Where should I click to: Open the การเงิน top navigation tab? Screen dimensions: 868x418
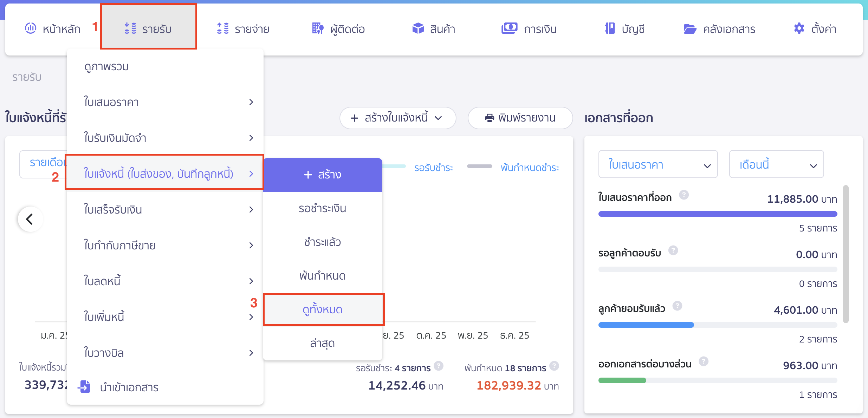click(529, 29)
